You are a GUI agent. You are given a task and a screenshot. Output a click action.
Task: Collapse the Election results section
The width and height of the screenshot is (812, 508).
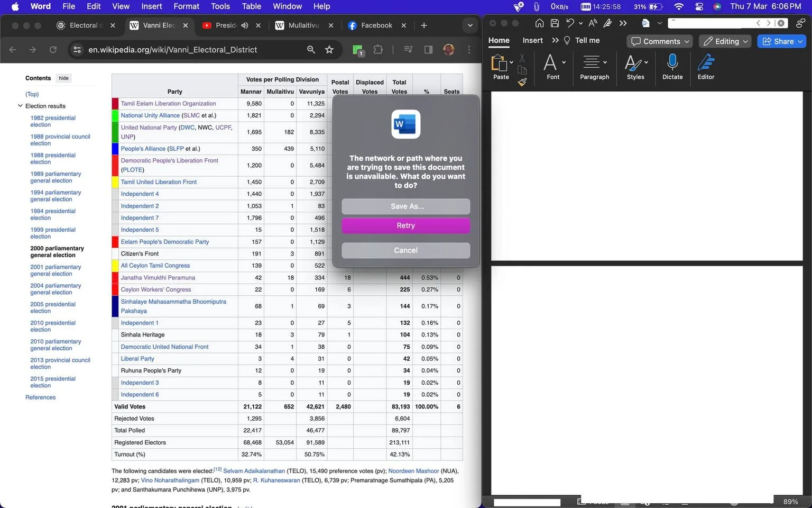tap(20, 106)
